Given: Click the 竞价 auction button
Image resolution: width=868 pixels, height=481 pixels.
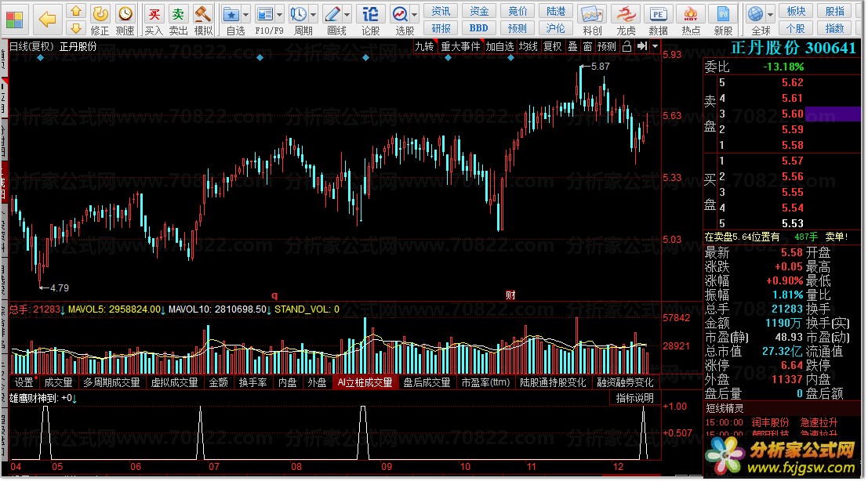Looking at the screenshot, I should (x=518, y=11).
